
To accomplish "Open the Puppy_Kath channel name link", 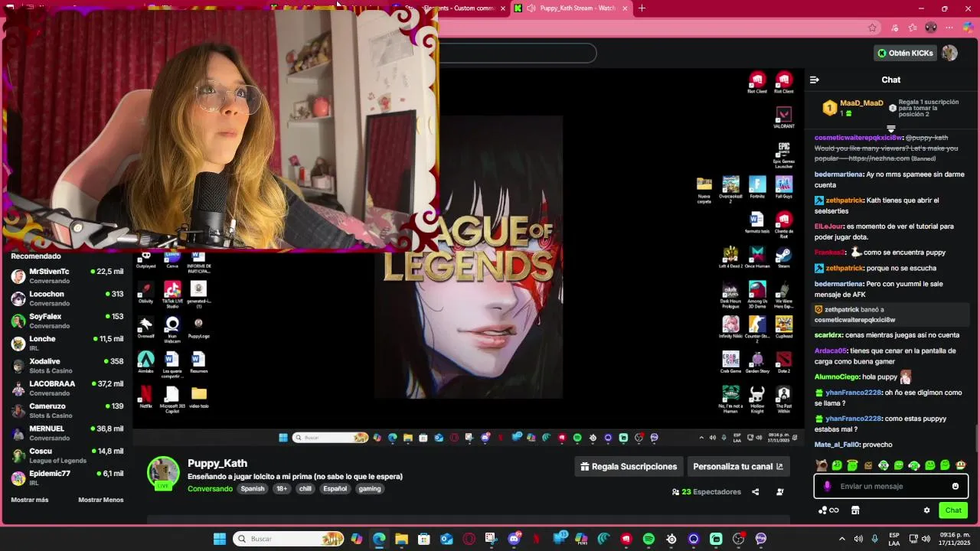I will tap(217, 463).
